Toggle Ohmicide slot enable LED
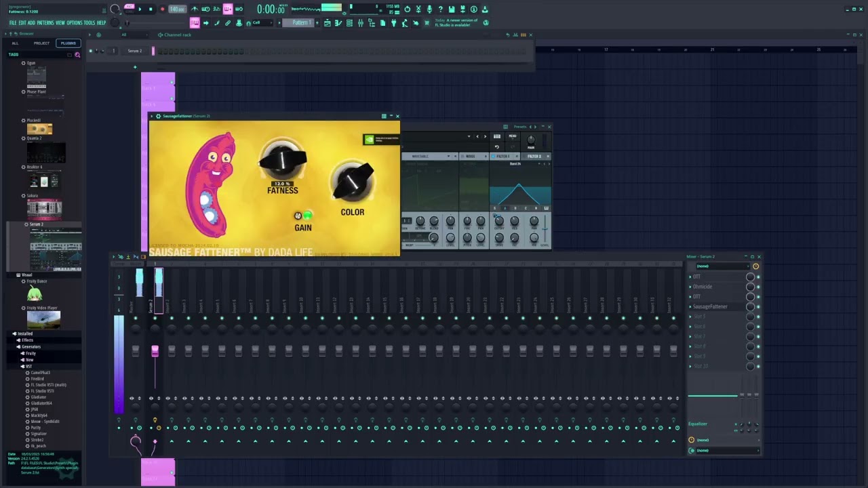 758,287
